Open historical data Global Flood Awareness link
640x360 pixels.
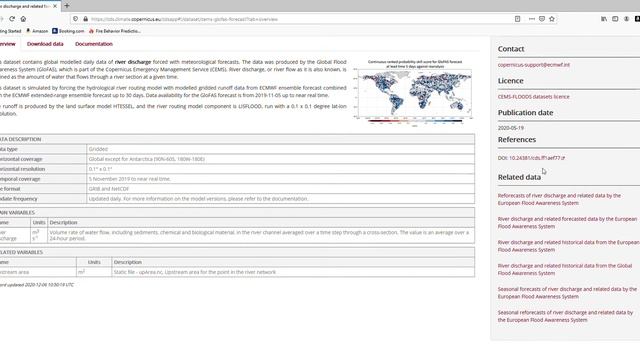565,269
